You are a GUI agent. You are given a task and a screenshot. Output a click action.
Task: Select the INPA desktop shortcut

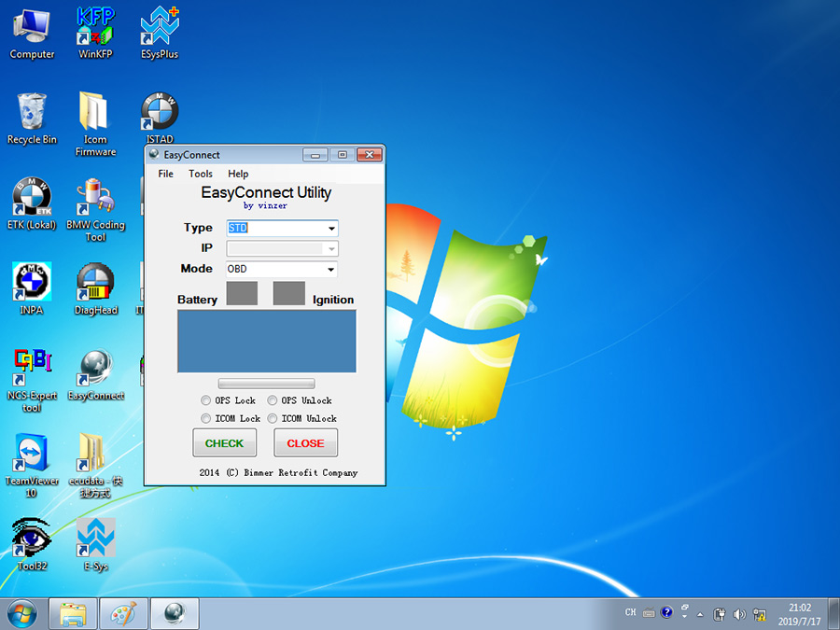pyautogui.click(x=32, y=289)
